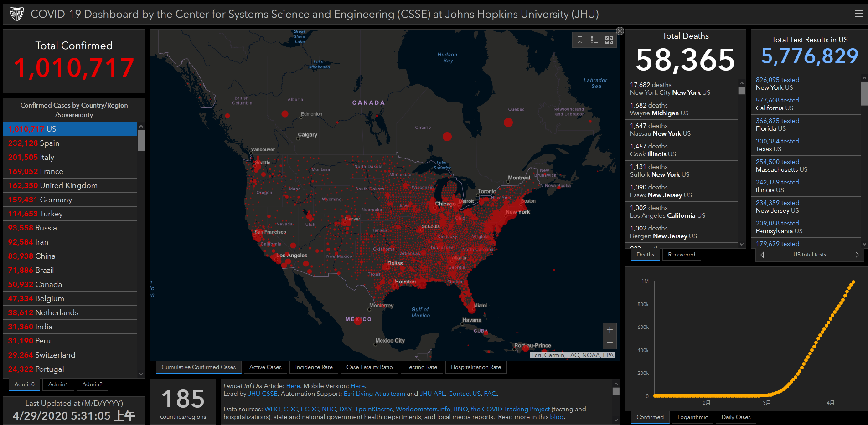Click the JHU shield logo
Viewport: 868px width, 425px height.
click(16, 14)
